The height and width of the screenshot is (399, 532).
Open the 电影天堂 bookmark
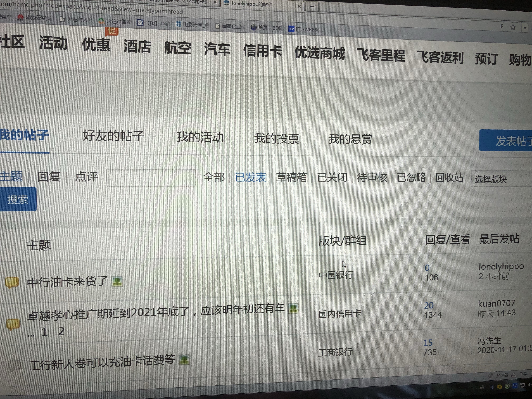click(x=192, y=25)
